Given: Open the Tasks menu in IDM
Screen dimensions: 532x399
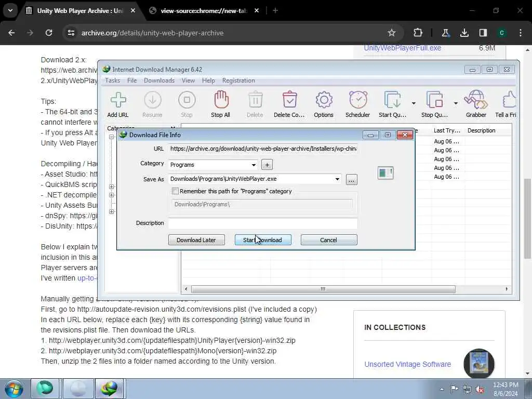Looking at the screenshot, I should pyautogui.click(x=112, y=81).
